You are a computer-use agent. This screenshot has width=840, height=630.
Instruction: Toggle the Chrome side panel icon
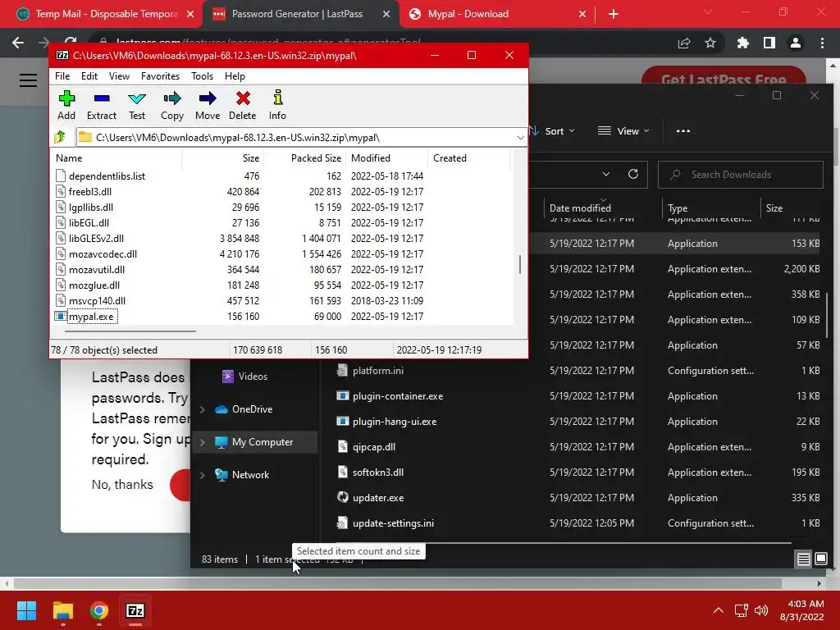(x=769, y=43)
